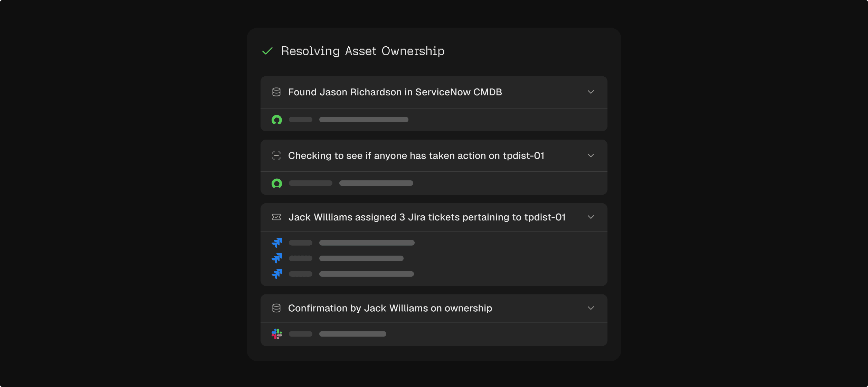This screenshot has height=387, width=868.
Task: Click the green checkmark beside Resolving Asset Ownership
Action: 267,51
